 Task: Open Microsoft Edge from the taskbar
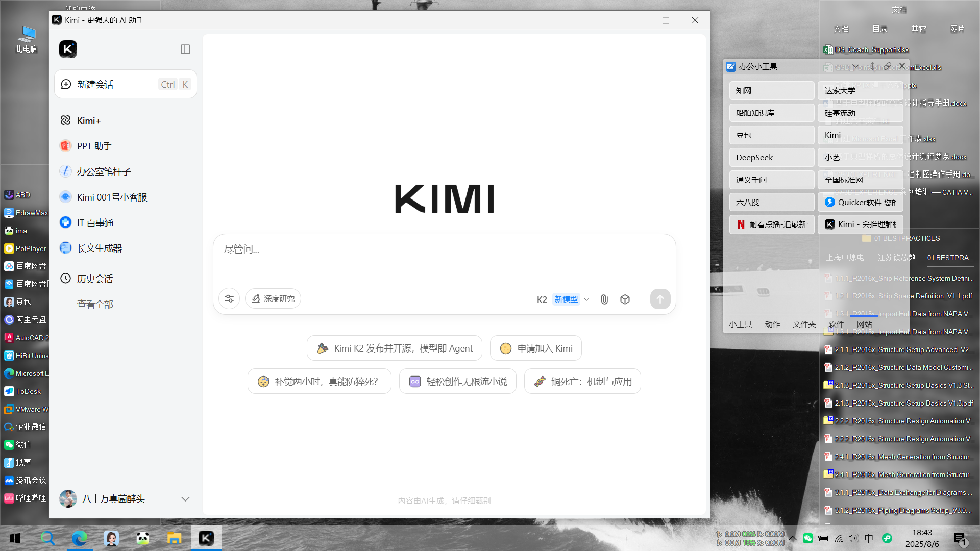pos(79,538)
